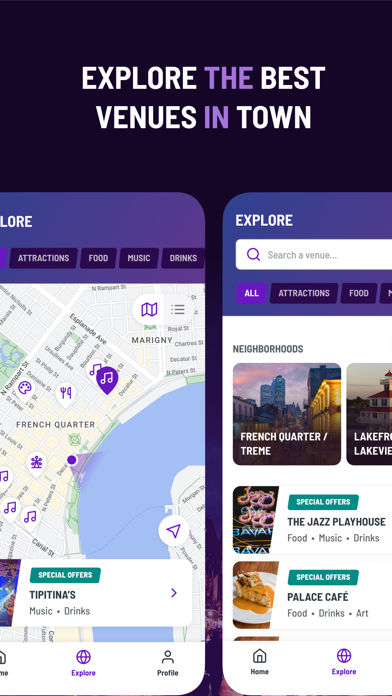Select the fork and knife map pin

(x=66, y=395)
